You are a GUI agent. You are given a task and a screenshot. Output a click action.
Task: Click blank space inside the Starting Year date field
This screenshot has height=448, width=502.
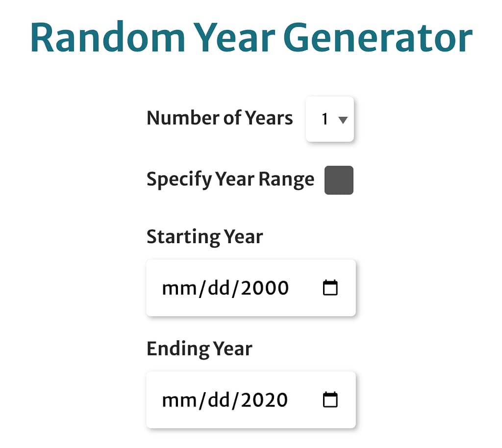coord(305,288)
